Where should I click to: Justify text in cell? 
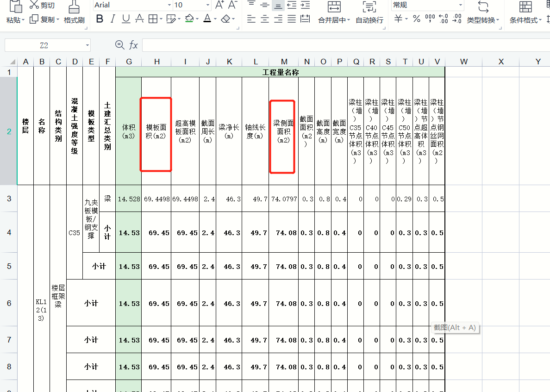[292, 19]
